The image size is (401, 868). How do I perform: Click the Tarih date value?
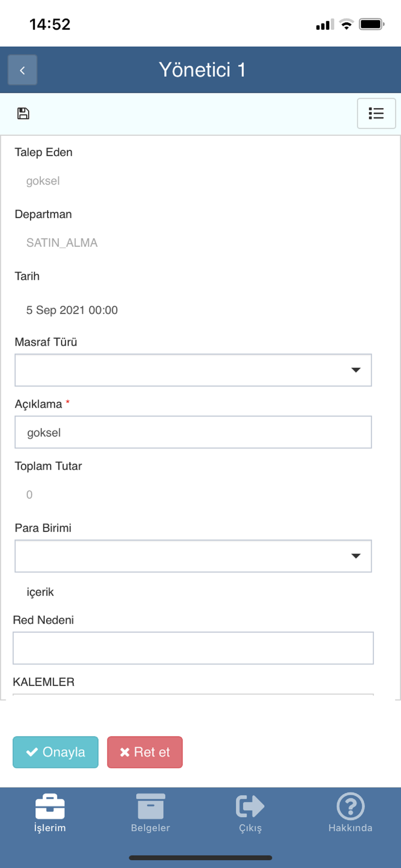[72, 310]
